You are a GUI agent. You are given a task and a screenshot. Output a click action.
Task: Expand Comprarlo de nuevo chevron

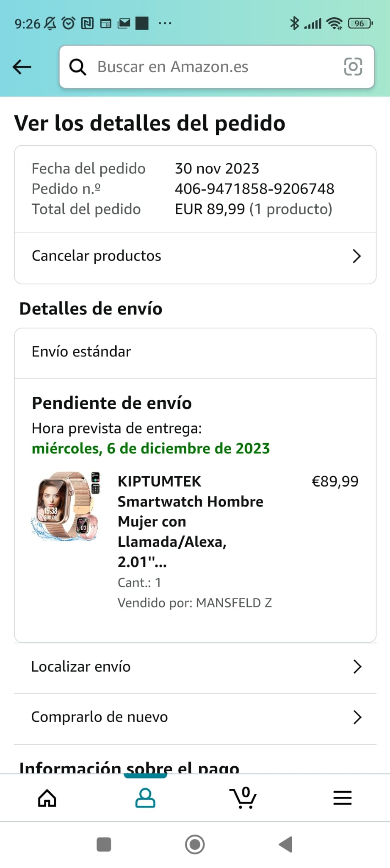(357, 717)
